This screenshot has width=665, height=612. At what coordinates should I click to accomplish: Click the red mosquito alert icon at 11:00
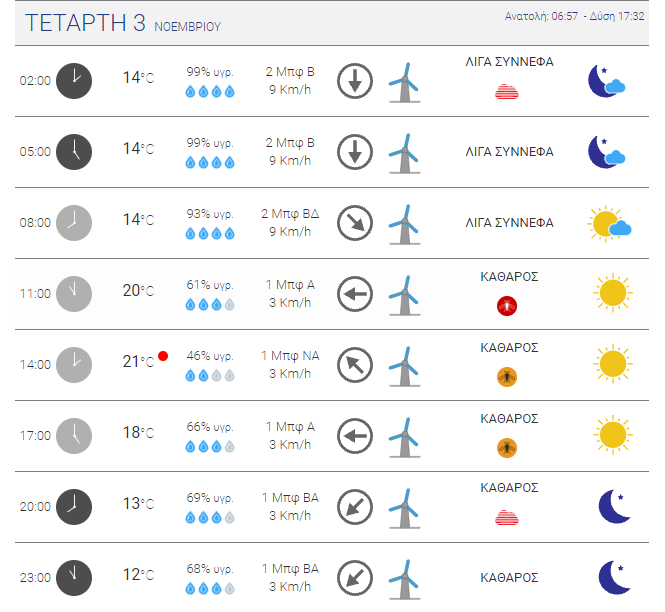coord(506,306)
